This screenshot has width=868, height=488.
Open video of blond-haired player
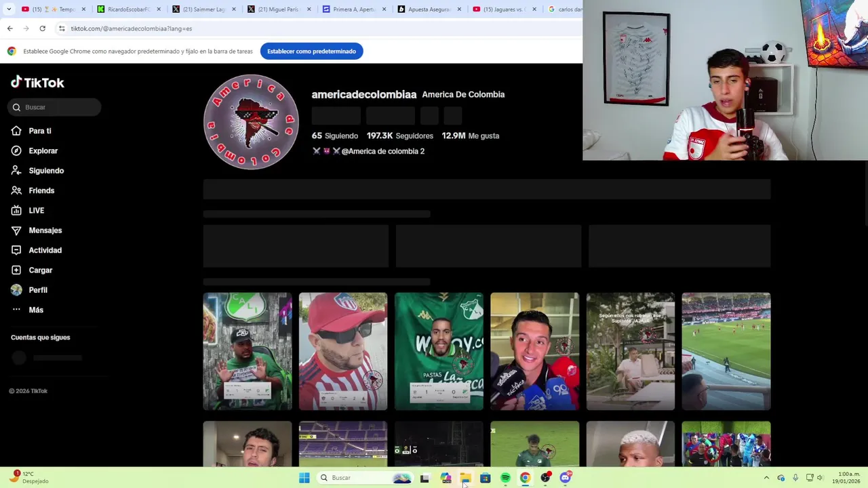[630, 444]
